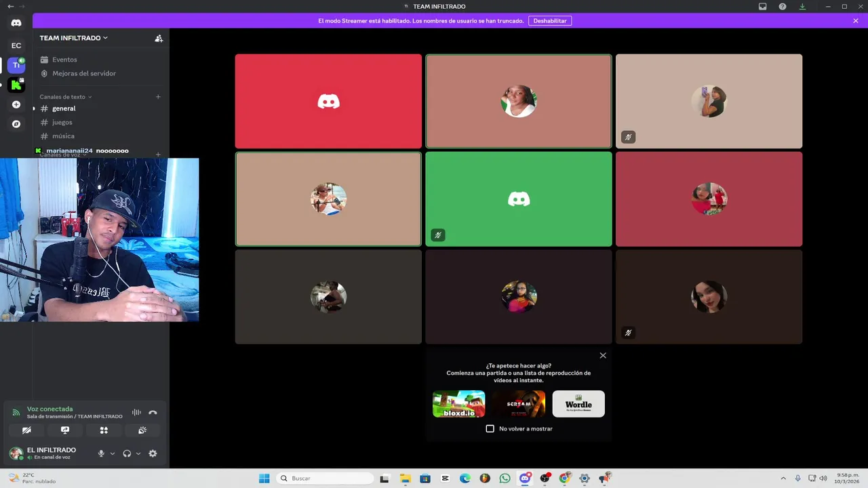The image size is (868, 488).
Task: Open the TEAM INFILTRADO server dropdown
Action: click(73, 38)
